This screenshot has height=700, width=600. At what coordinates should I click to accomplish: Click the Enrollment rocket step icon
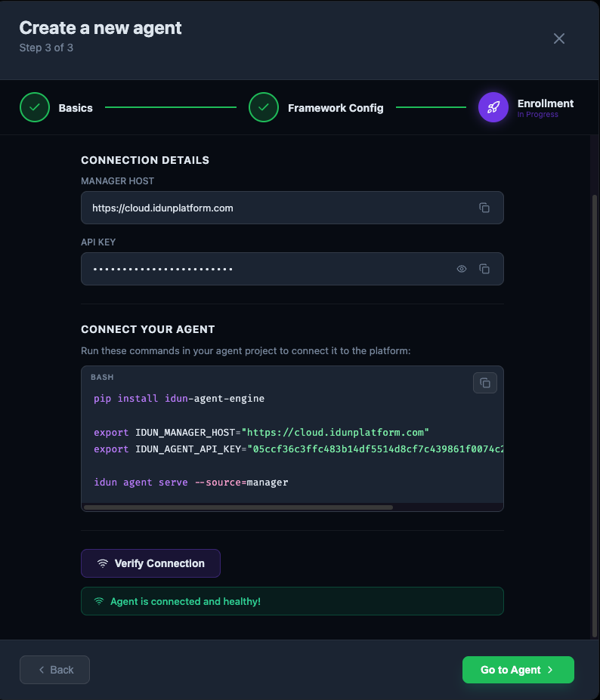[x=493, y=107]
